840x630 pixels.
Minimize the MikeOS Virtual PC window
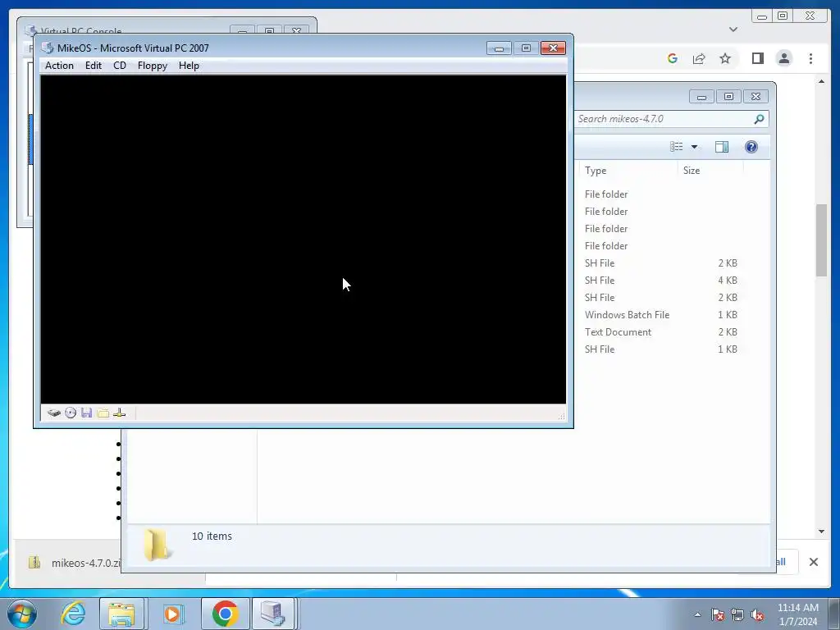click(x=499, y=48)
